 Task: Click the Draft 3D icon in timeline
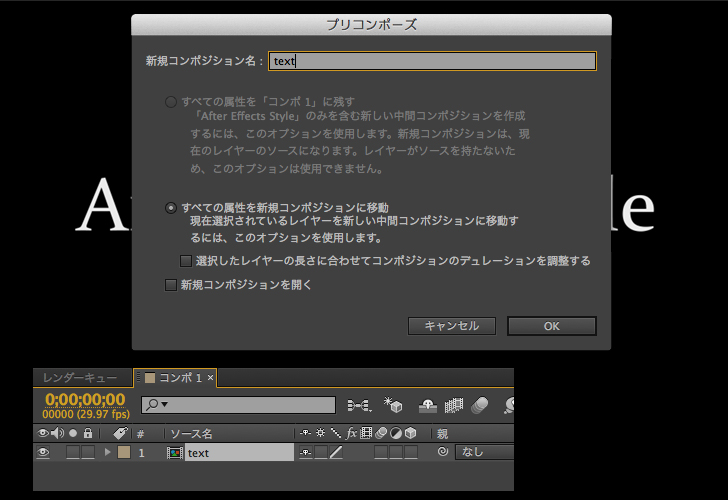tap(393, 405)
